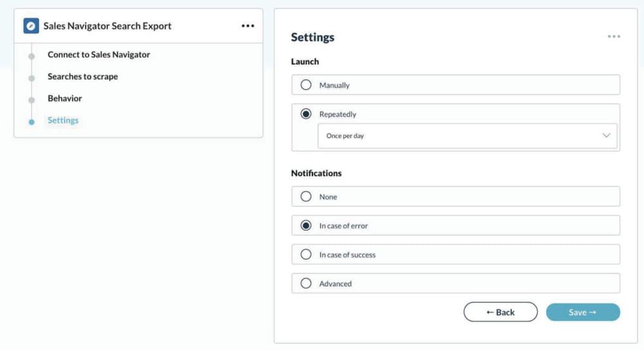This screenshot has height=350, width=644.
Task: Click the Sales Navigator compass icon
Action: (x=31, y=26)
